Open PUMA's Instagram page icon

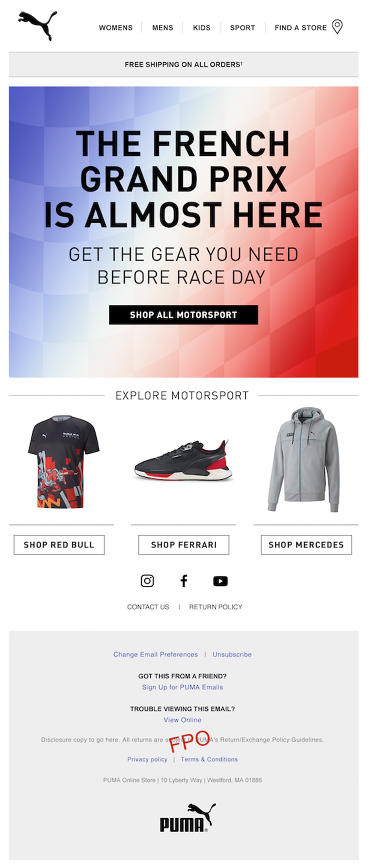(147, 581)
